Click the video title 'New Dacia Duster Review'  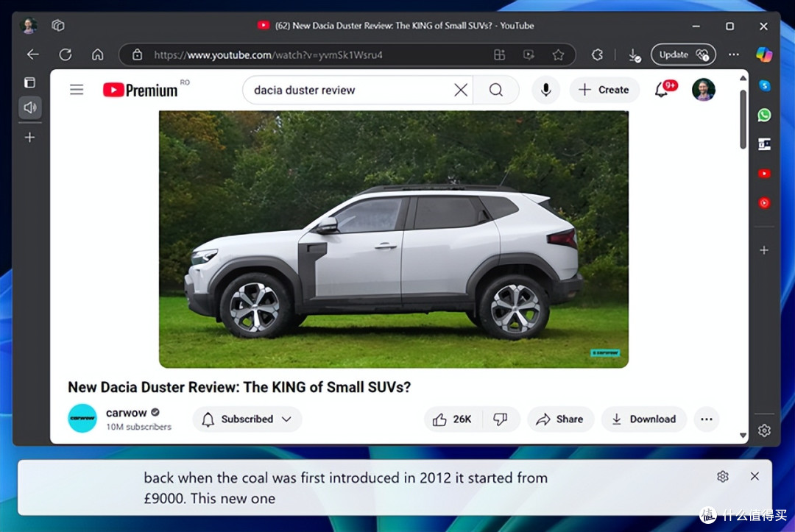pyautogui.click(x=239, y=387)
